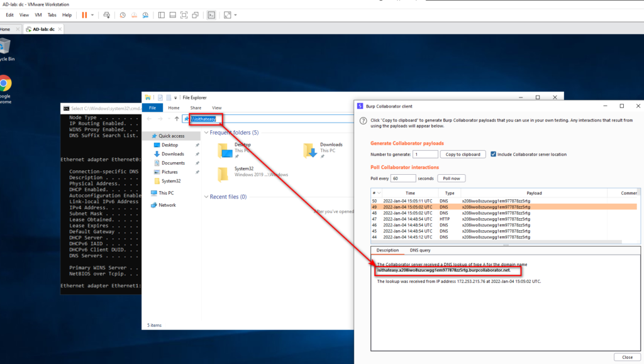This screenshot has height=364, width=644.
Task: Click the Close button in Burp Collaborator
Action: point(627,358)
